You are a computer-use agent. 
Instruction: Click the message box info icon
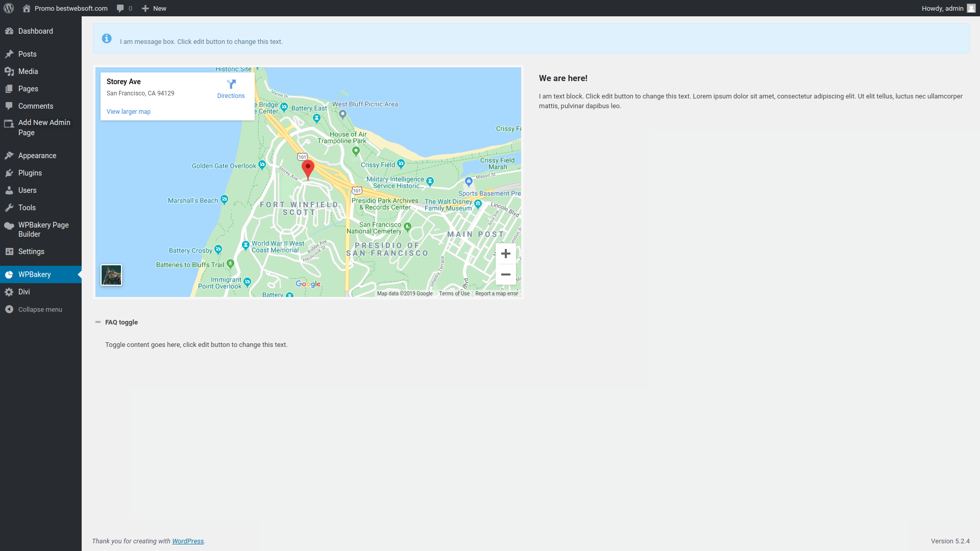(x=107, y=39)
